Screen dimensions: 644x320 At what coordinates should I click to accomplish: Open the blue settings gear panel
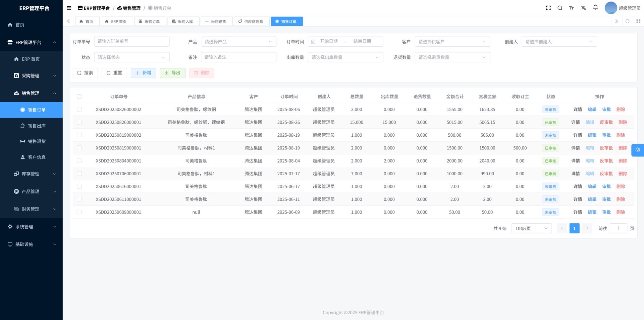click(x=637, y=150)
